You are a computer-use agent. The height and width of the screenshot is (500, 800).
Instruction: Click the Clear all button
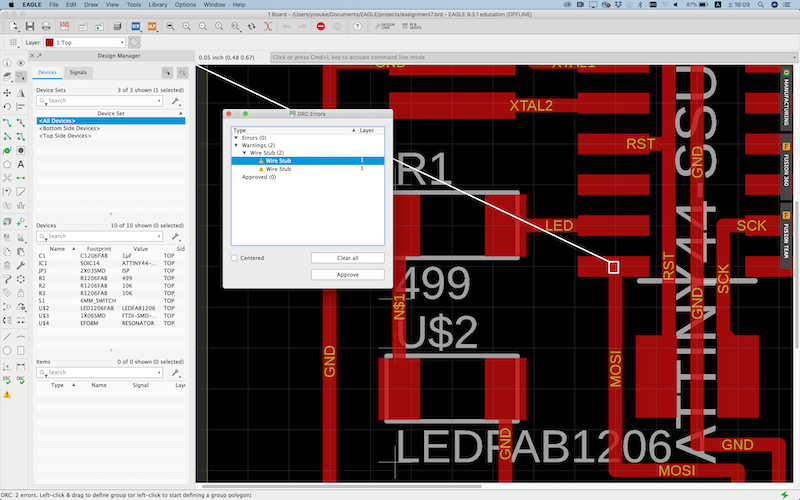coord(347,258)
